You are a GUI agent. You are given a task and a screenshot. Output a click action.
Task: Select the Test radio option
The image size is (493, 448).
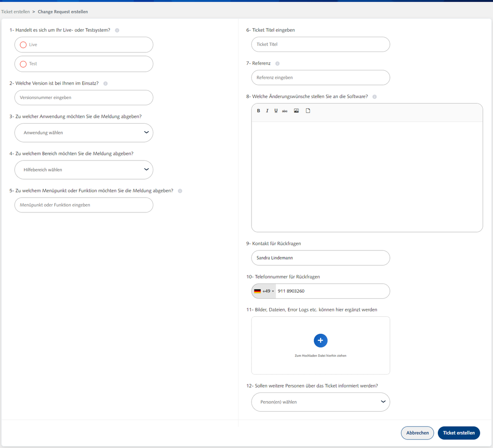click(x=23, y=64)
